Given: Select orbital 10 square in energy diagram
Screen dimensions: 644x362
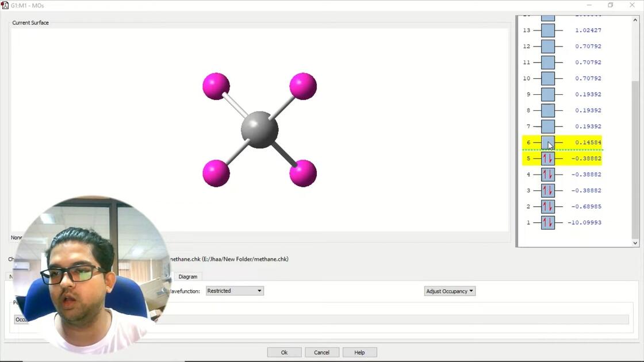Looking at the screenshot, I should click(548, 78).
